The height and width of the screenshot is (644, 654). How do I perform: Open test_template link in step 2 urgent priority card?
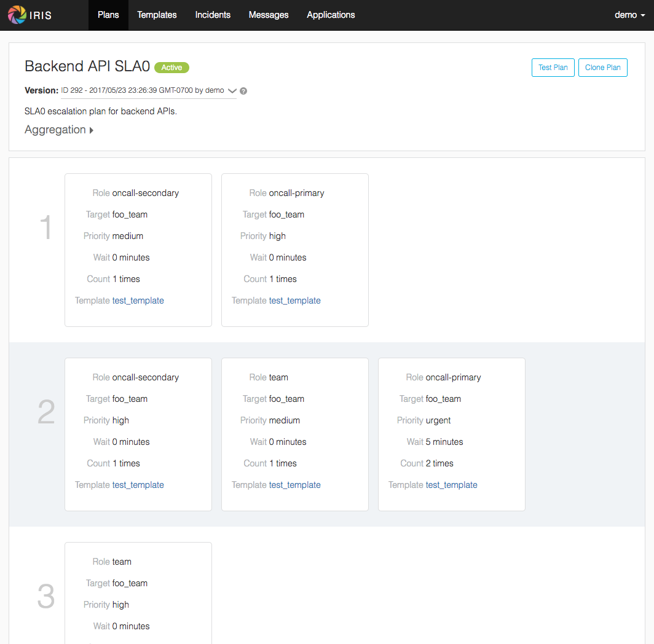click(452, 485)
